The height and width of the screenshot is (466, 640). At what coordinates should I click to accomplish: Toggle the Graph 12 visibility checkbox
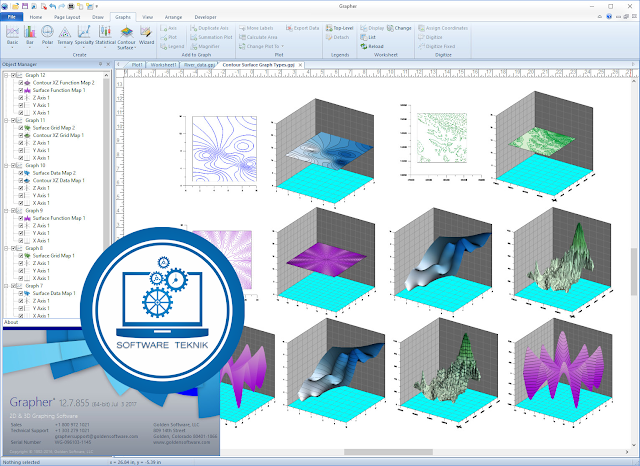[13, 75]
